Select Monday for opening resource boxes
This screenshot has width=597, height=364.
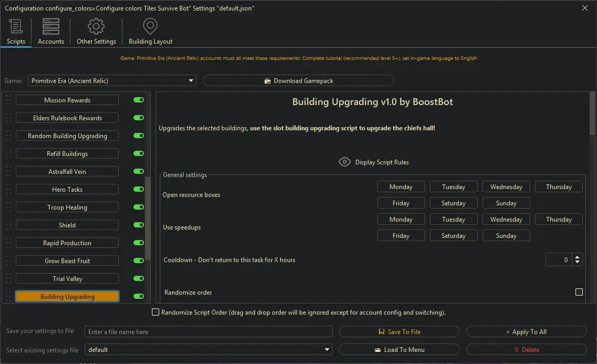coord(400,186)
